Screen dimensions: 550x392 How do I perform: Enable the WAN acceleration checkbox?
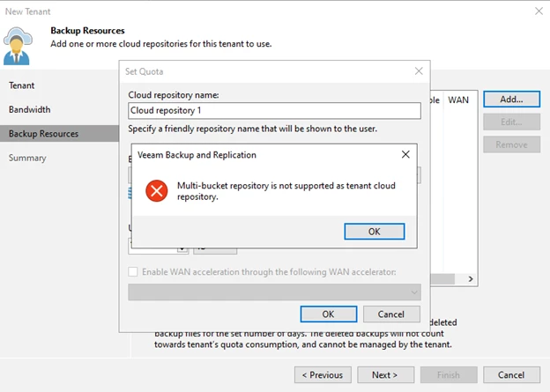[133, 271]
